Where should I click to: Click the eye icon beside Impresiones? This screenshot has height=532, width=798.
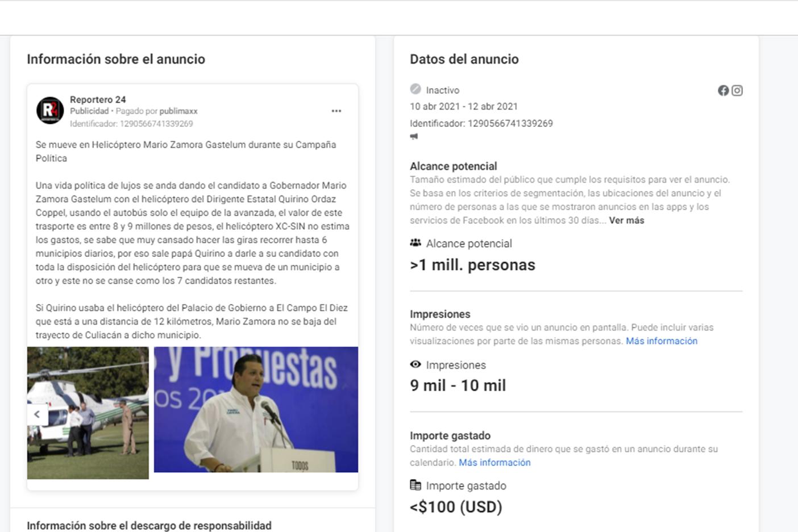click(x=414, y=365)
